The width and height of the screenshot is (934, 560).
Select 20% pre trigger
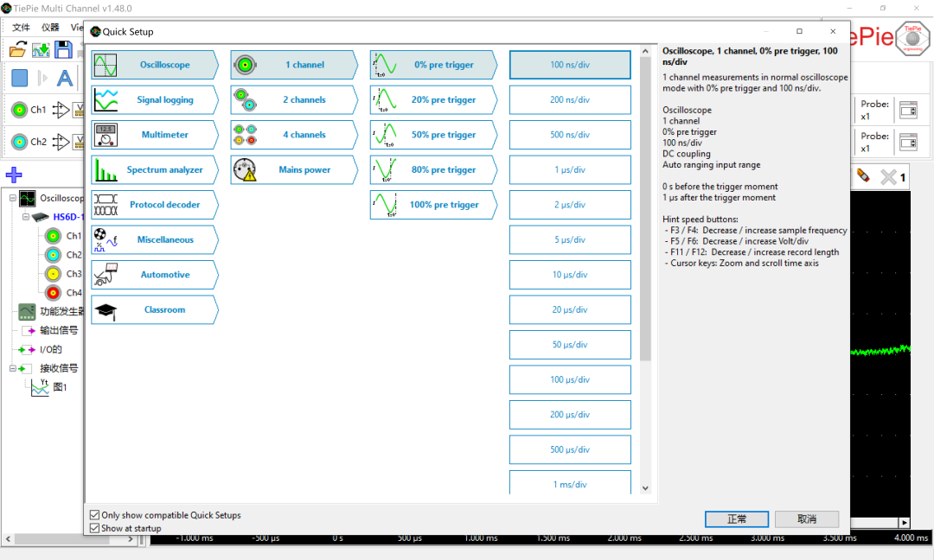coord(433,100)
